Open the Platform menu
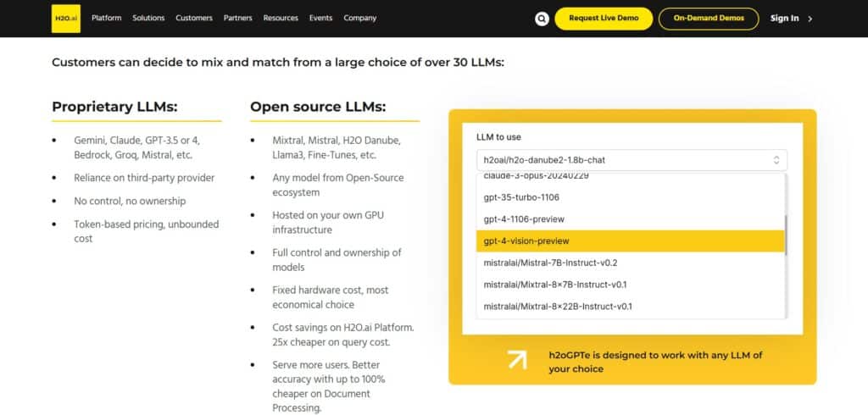The height and width of the screenshot is (415, 868). pos(106,19)
